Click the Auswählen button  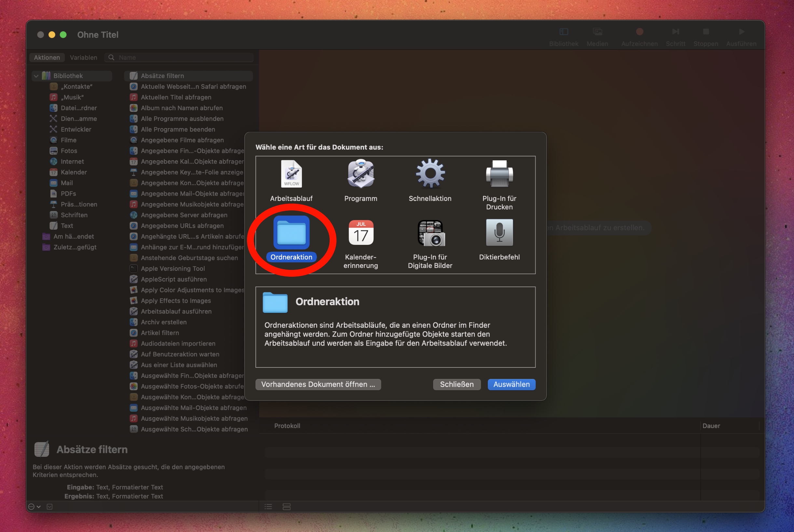(511, 384)
